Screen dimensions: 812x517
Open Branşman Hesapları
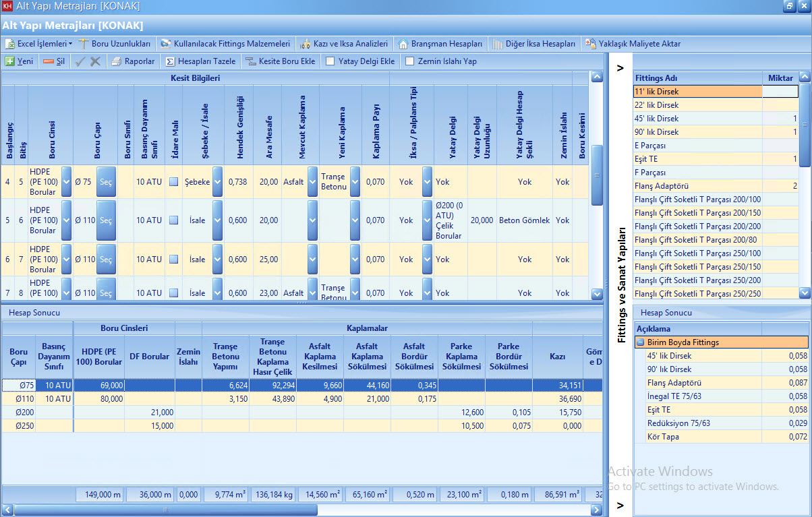pyautogui.click(x=441, y=44)
